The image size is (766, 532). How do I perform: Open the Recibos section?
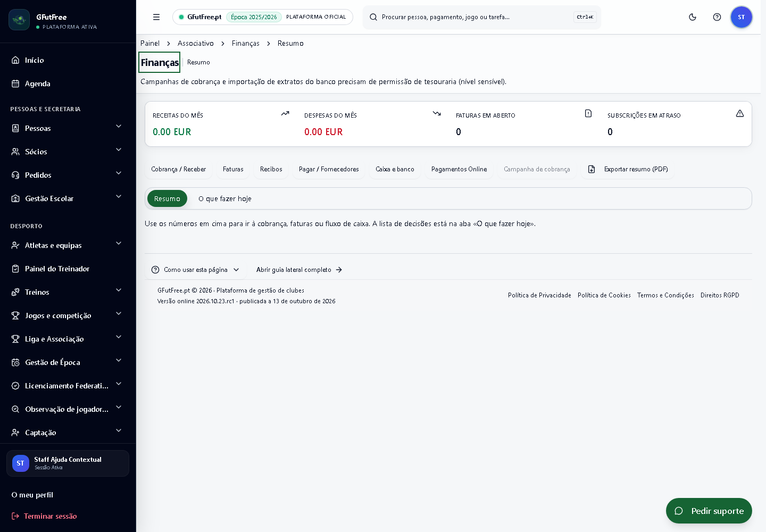pyautogui.click(x=271, y=169)
